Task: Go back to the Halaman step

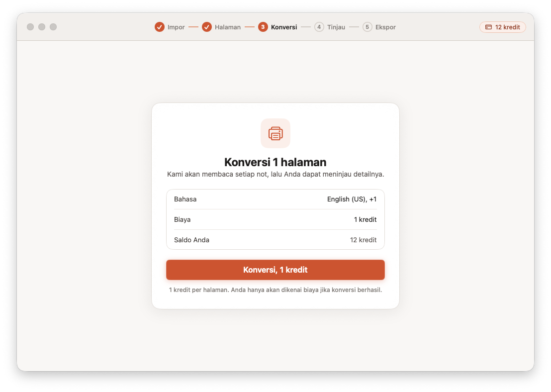Action: (228, 27)
